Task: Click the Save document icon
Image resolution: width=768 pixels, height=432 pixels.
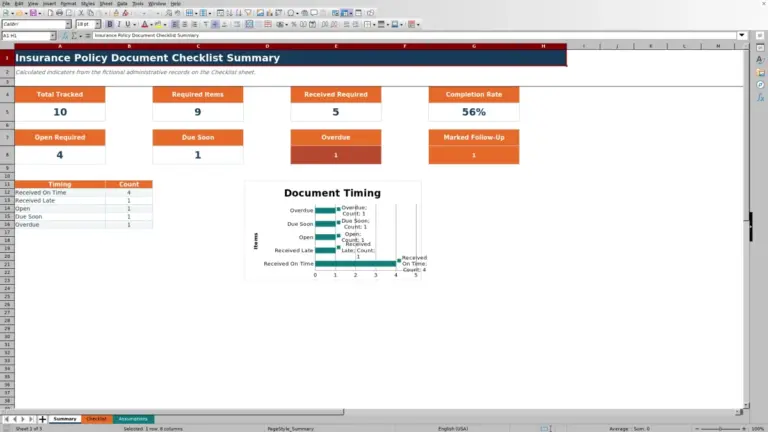Action: (33, 13)
